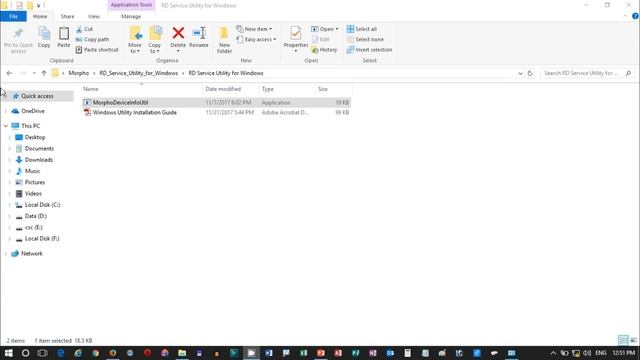Image resolution: width=640 pixels, height=360 pixels.
Task: Open the Copy to menu
Action: click(155, 40)
